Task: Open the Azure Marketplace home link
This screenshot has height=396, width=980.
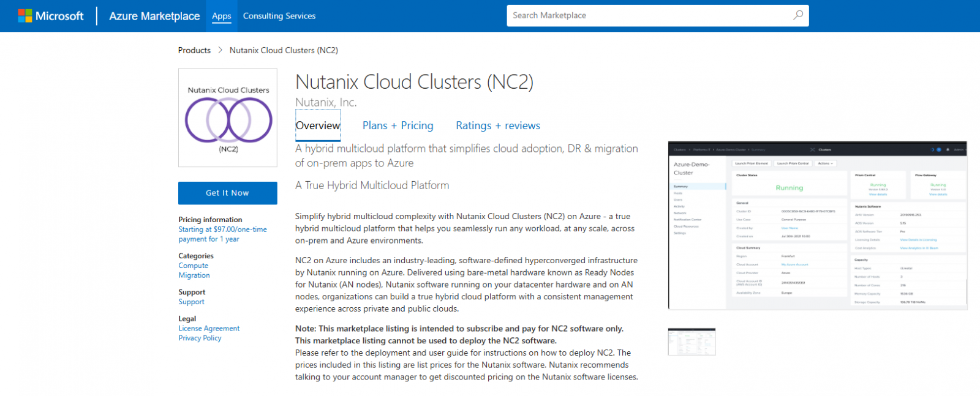Action: [154, 16]
